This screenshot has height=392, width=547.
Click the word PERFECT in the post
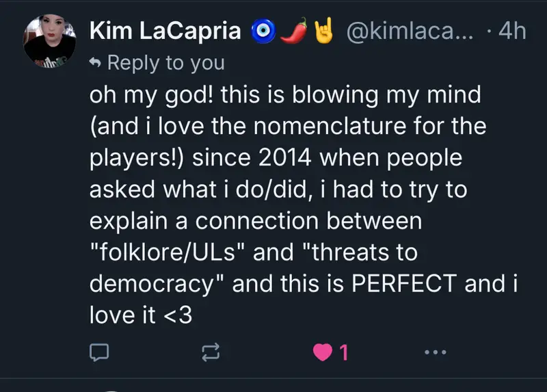tap(405, 285)
